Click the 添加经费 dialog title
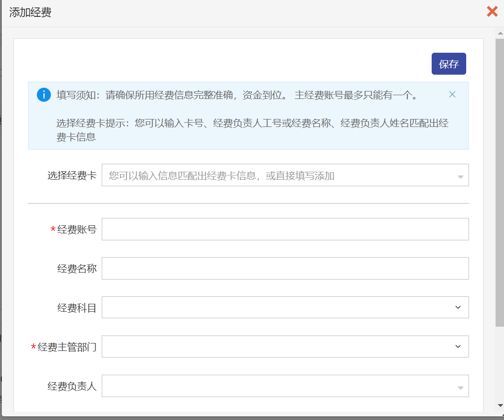The width and height of the screenshot is (504, 420). pyautogui.click(x=30, y=13)
